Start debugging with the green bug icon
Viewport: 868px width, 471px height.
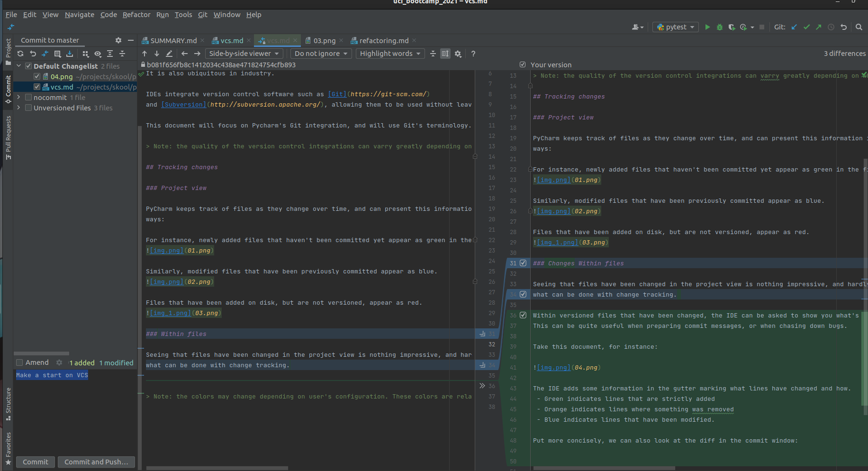click(x=719, y=27)
